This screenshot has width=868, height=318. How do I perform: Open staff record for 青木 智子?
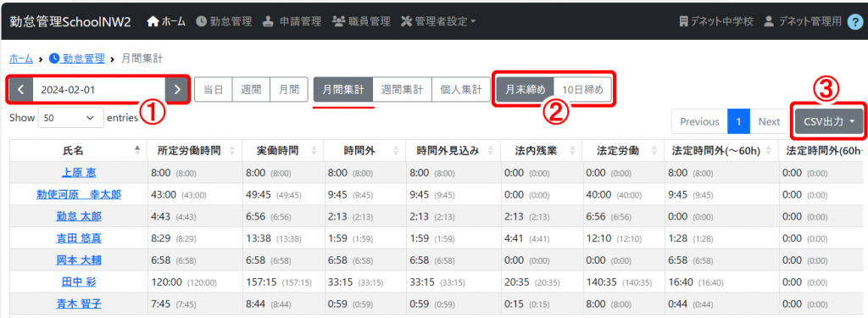pyautogui.click(x=79, y=304)
